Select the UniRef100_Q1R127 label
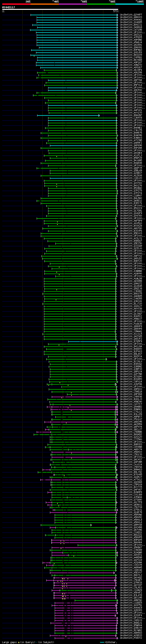The height and width of the screenshot is (644, 146). [x=131, y=306]
